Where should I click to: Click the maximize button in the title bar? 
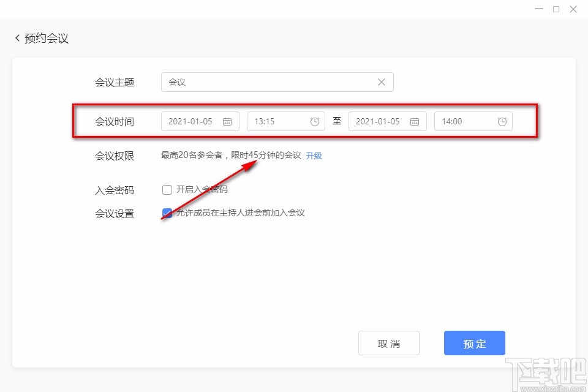(x=556, y=9)
